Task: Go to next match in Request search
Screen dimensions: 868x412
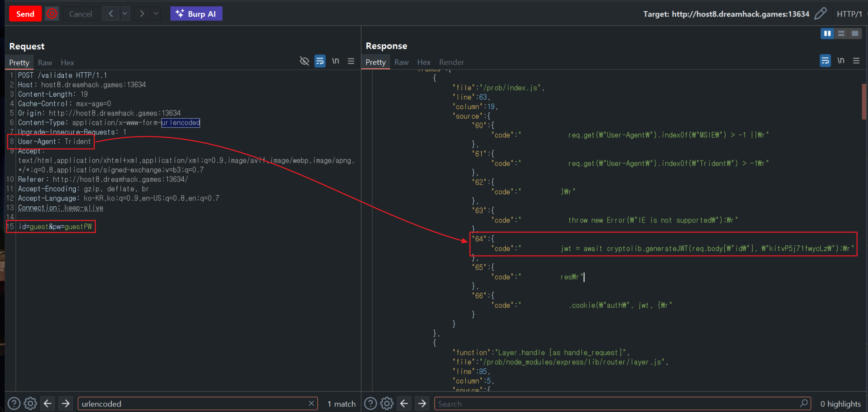Action: pos(65,403)
